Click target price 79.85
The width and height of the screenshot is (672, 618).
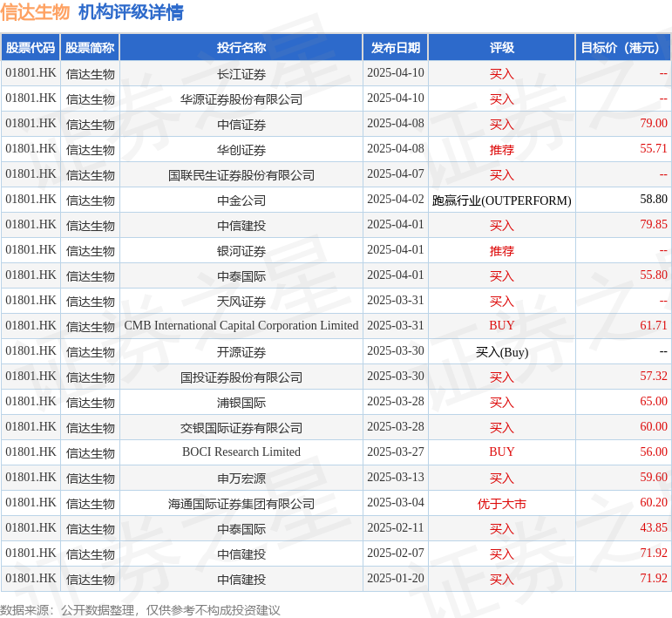654,225
